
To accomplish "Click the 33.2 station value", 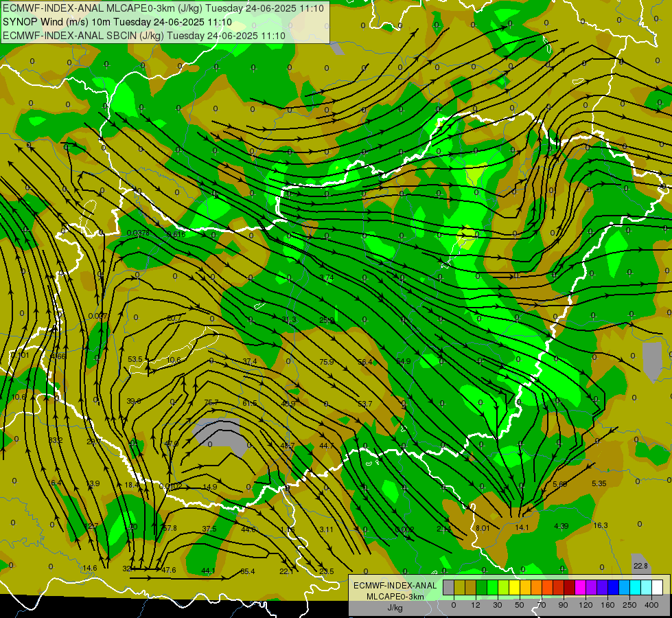I will tap(56, 440).
